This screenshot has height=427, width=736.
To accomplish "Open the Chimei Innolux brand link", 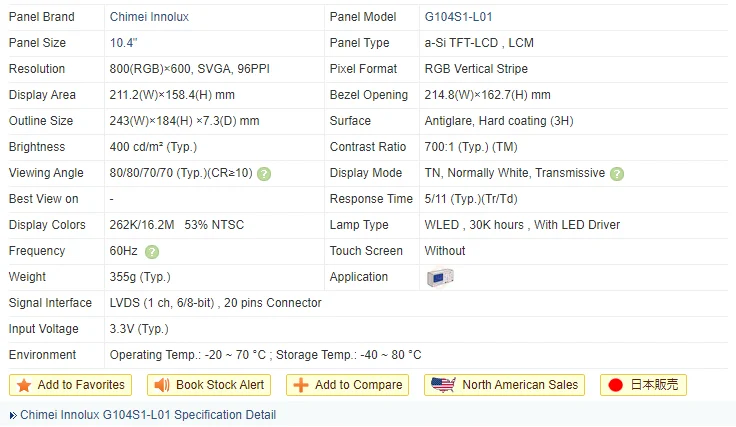I will (149, 17).
